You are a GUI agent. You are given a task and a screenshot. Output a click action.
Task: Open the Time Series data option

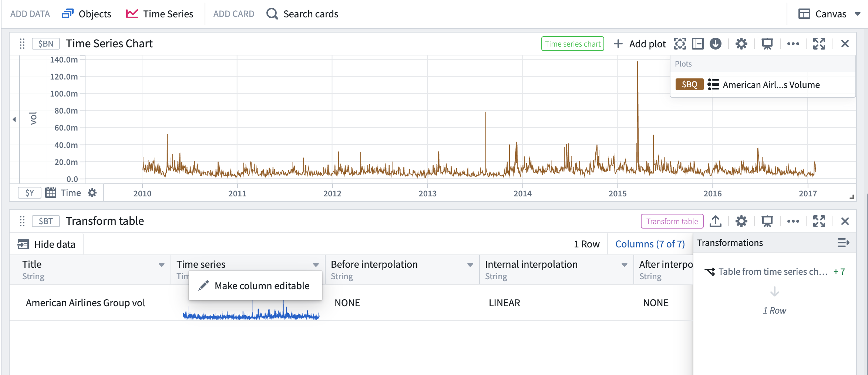point(159,14)
